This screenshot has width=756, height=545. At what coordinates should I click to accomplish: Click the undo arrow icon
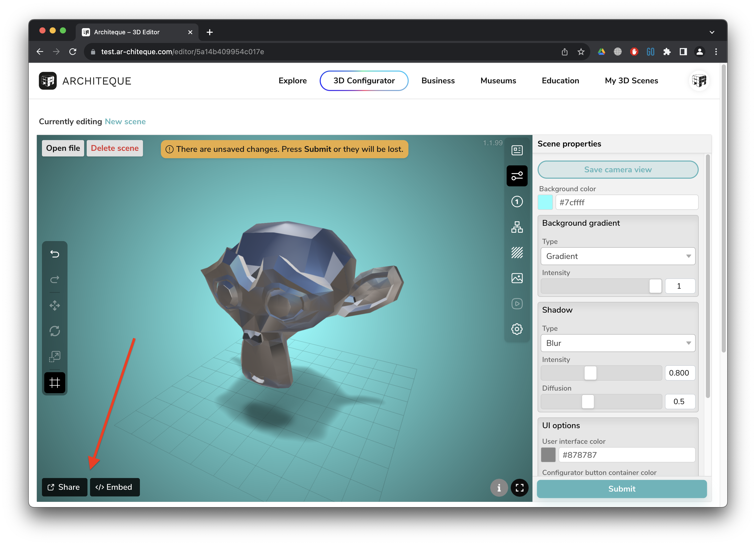pos(55,254)
